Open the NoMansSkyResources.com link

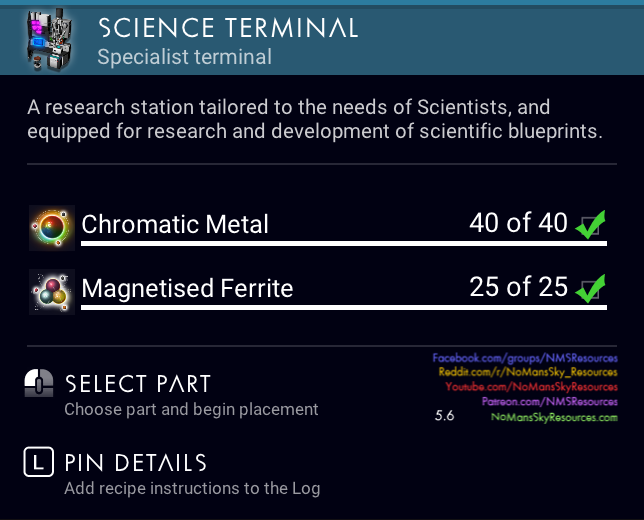coord(554,417)
